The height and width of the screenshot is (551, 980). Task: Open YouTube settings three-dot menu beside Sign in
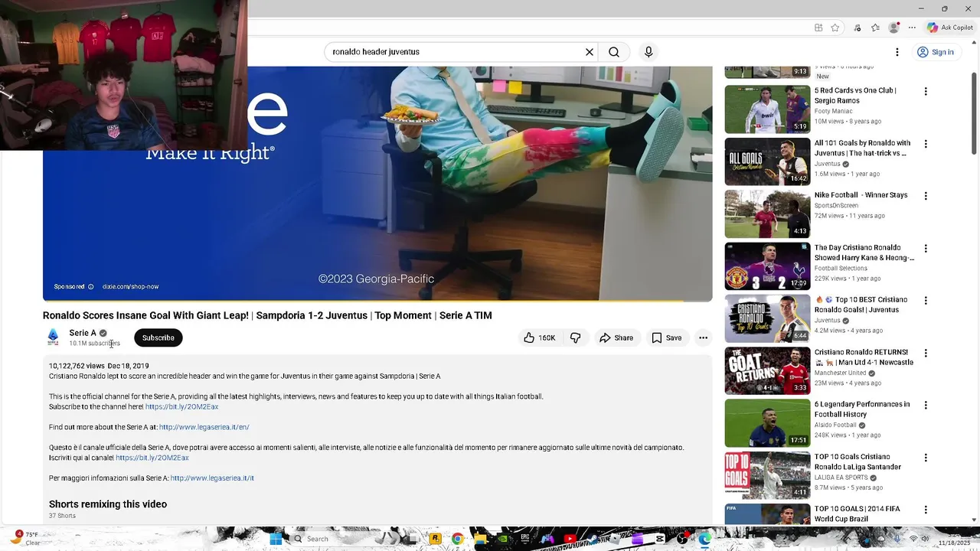[x=897, y=52]
